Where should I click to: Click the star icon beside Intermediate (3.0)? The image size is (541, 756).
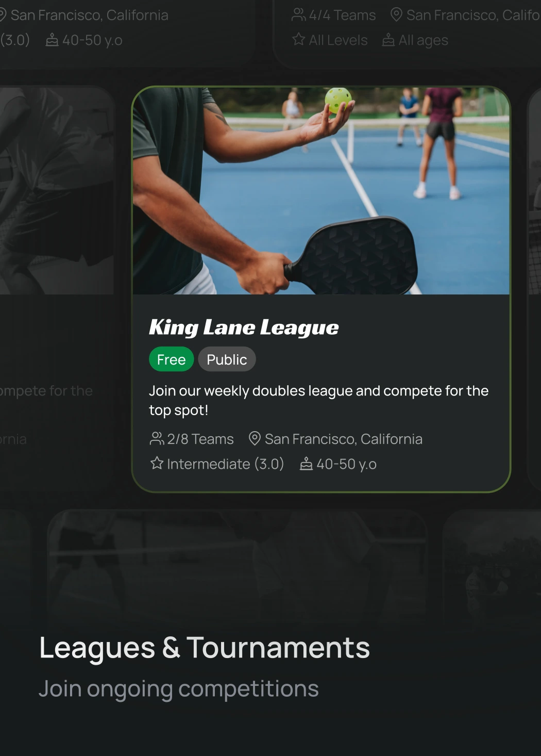157,463
